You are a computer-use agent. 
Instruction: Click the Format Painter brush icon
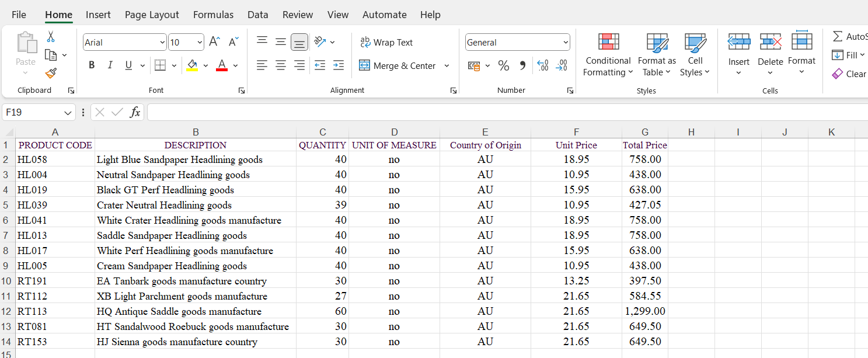tap(51, 74)
